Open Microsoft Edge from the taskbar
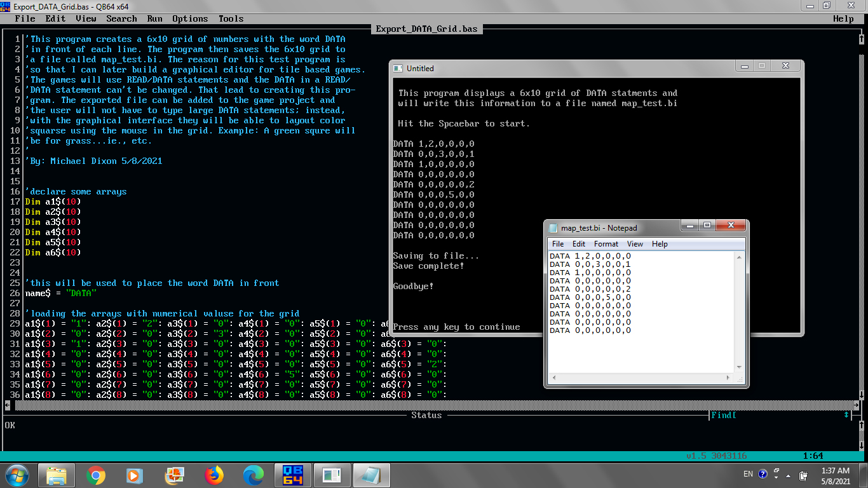This screenshot has height=488, width=868. (x=254, y=475)
